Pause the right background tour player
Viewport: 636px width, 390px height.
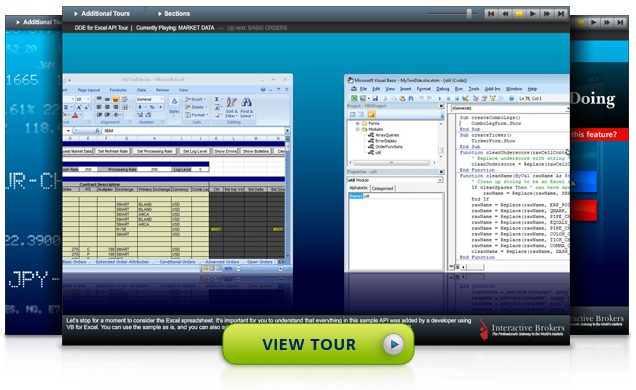pos(581,22)
